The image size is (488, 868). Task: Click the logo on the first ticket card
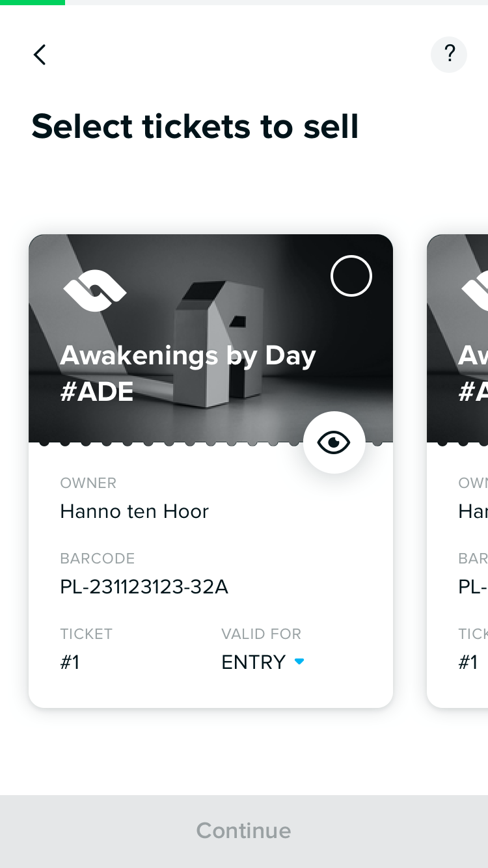(x=95, y=290)
